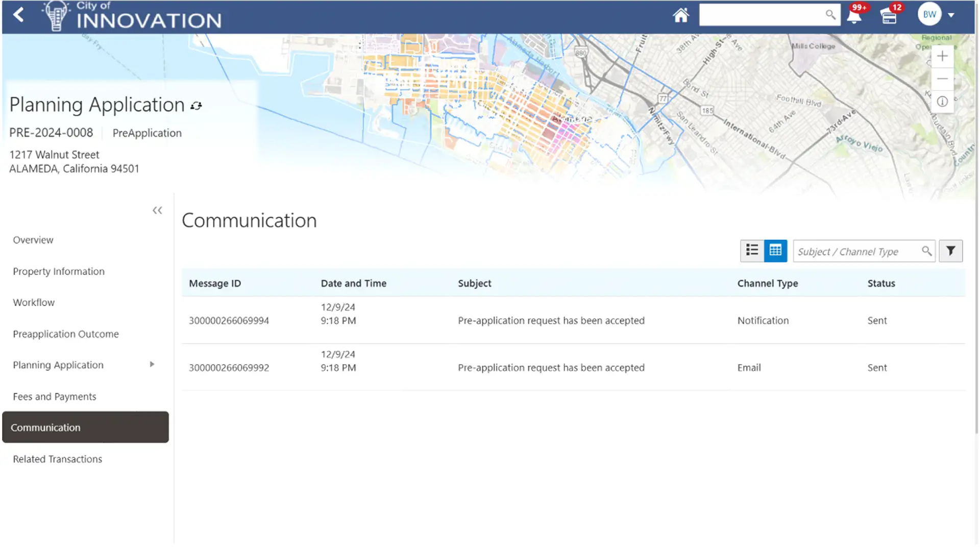Click the back arrow in header
The width and height of the screenshot is (980, 551).
(x=19, y=15)
